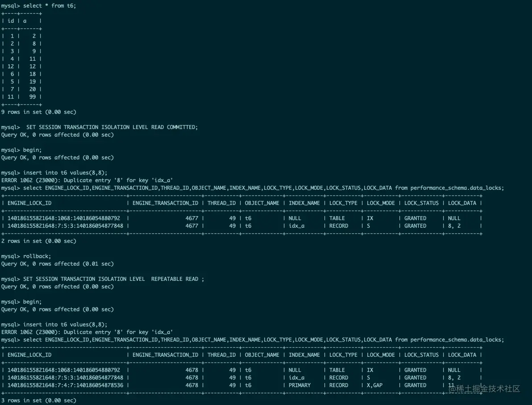Viewport: 532px width, 405px height.
Task: Click 'begin;' right after the READ COMMITTED statement
Action: click(x=32, y=150)
